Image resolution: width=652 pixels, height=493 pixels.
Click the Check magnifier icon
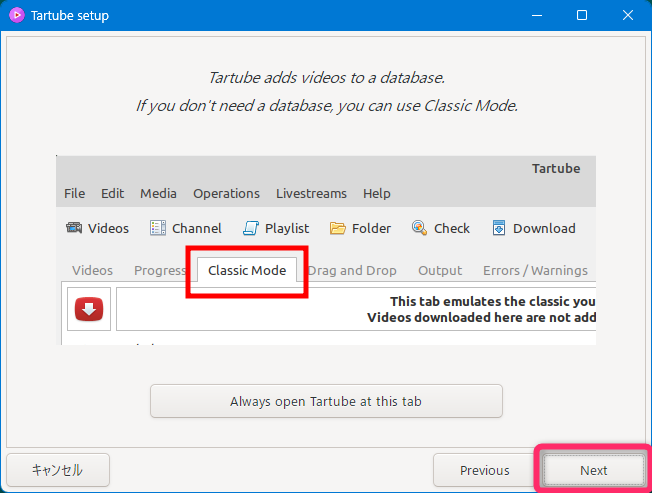pos(419,228)
